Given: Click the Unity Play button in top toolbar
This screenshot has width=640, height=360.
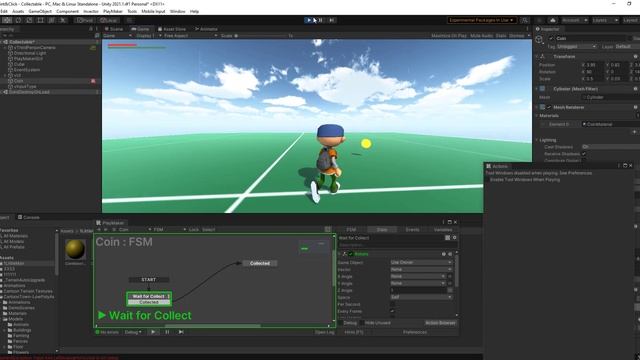Looking at the screenshot, I should pos(309,20).
